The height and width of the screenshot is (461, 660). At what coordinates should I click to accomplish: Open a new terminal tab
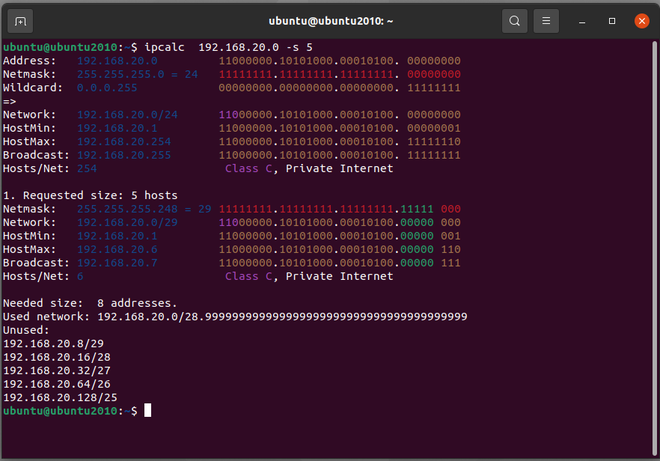click(x=20, y=21)
